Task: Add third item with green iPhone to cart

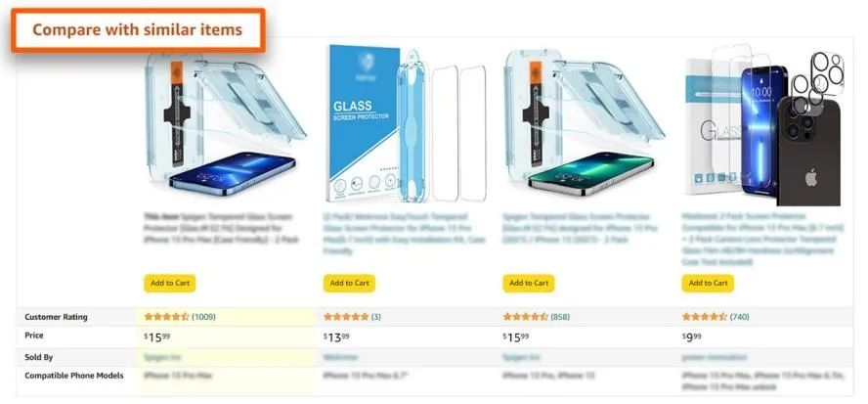Action: pyautogui.click(x=529, y=283)
